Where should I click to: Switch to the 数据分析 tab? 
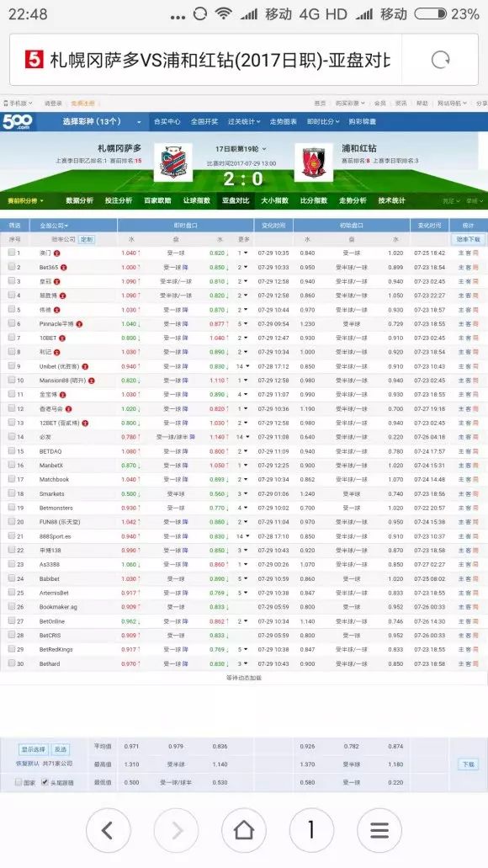click(x=80, y=200)
